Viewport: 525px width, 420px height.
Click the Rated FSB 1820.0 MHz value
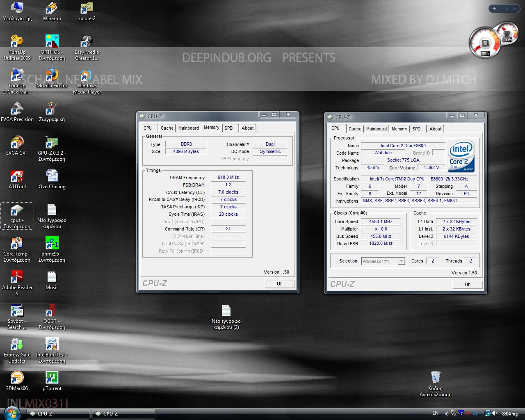381,243
